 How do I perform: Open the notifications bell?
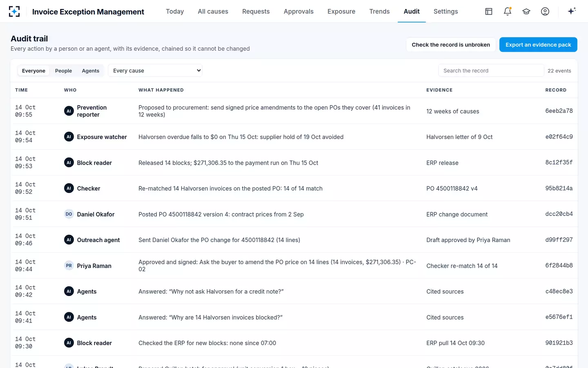(x=508, y=11)
